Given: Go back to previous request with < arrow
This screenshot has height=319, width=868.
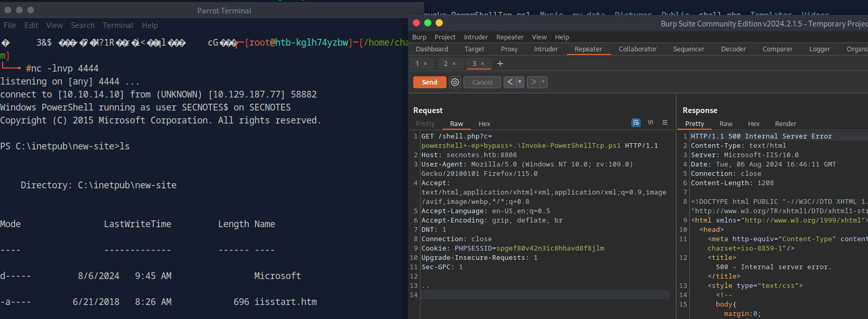Looking at the screenshot, I should [x=510, y=82].
